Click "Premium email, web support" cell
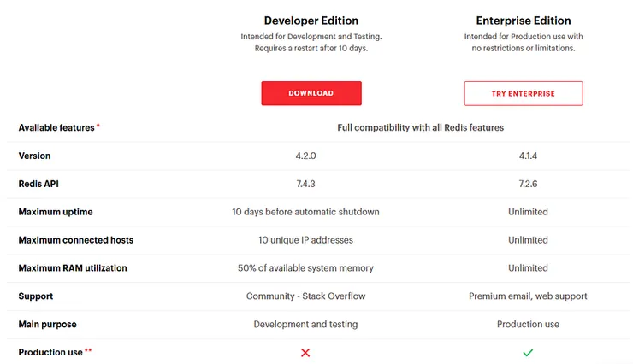633x364 pixels. pos(528,296)
